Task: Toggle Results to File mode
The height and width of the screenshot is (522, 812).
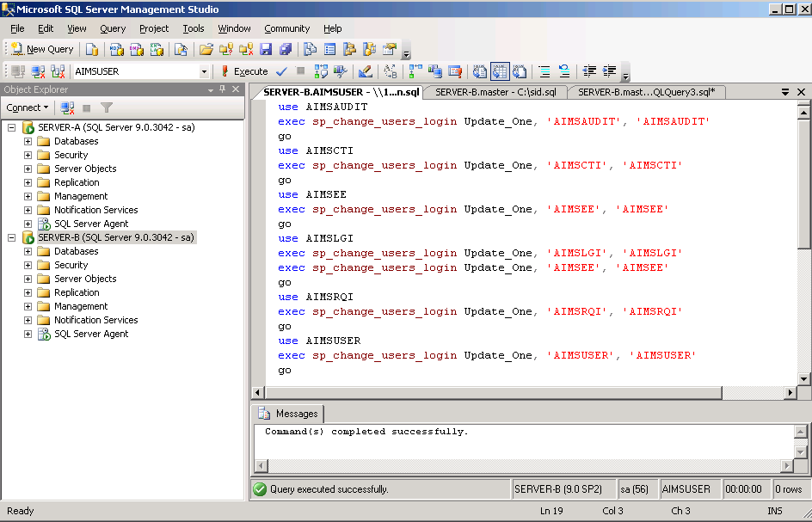Action: pos(520,71)
